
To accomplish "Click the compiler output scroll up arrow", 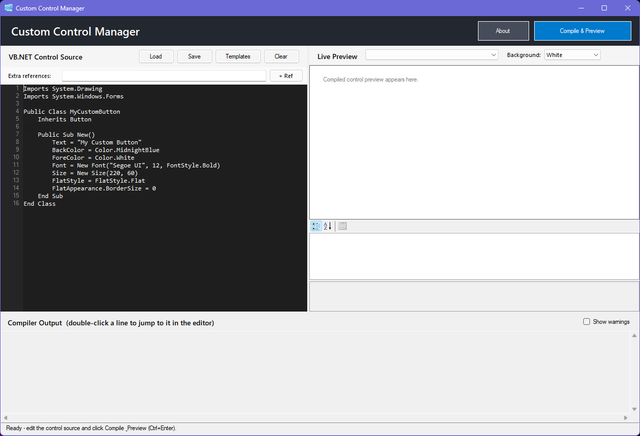I will click(634, 336).
